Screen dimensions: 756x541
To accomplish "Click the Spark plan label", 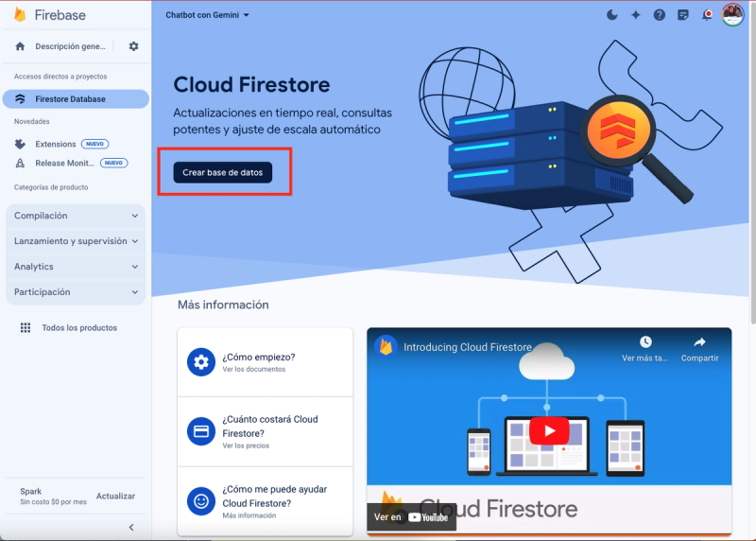I will point(31,491).
